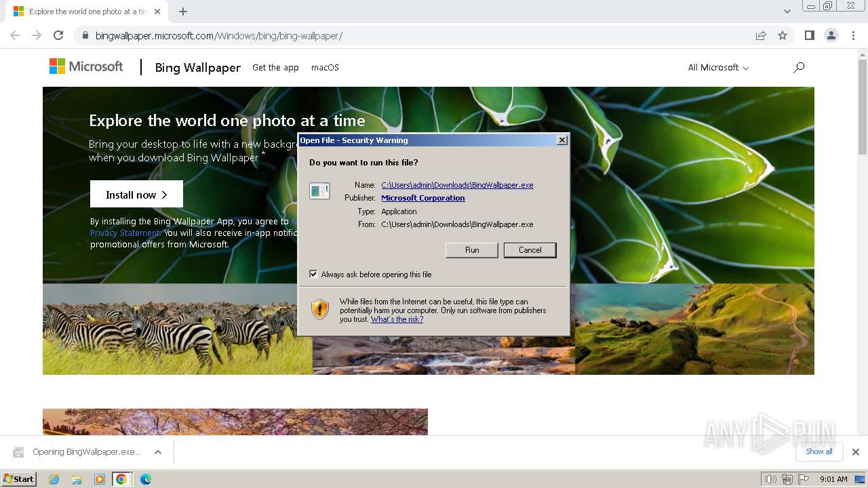The image size is (868, 488).
Task: Close the downloads bar
Action: click(856, 452)
